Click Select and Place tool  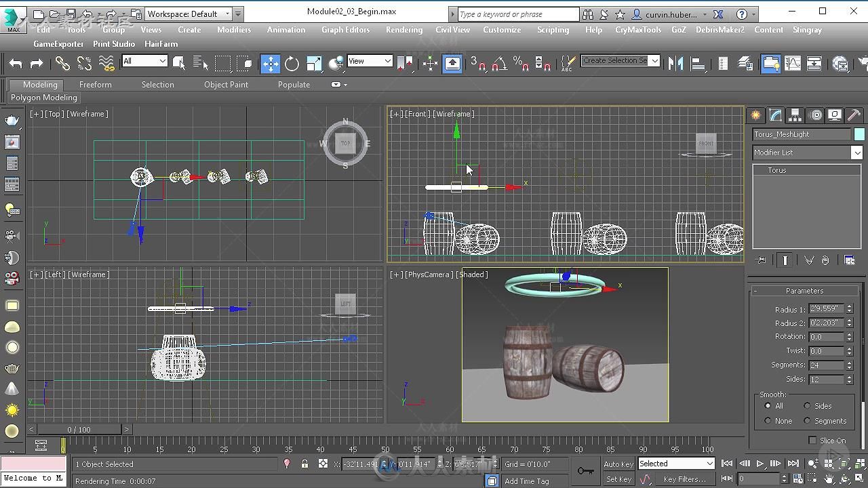pos(336,64)
